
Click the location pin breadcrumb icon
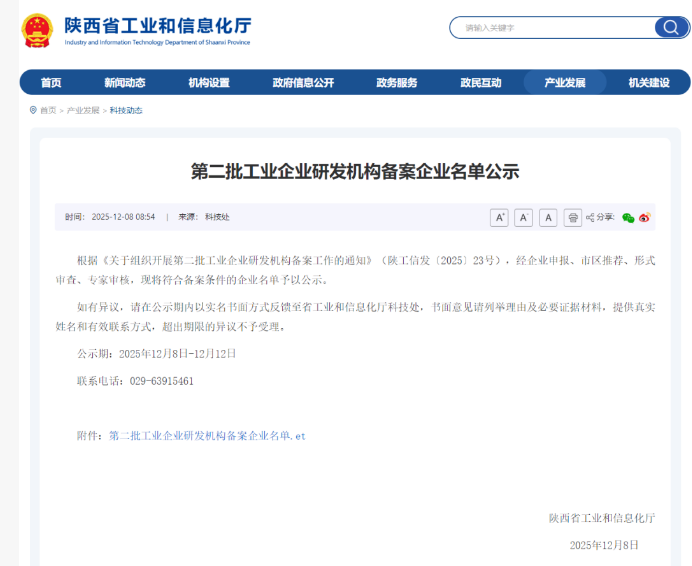pyautogui.click(x=33, y=110)
